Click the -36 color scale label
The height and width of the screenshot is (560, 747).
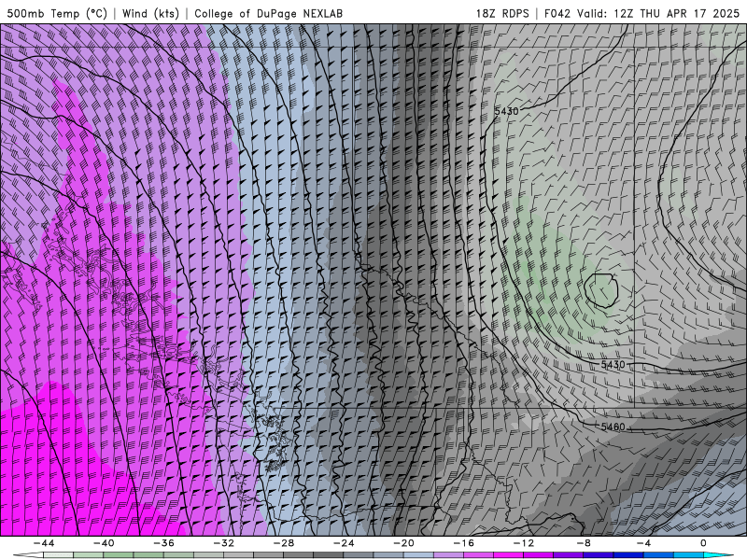(x=164, y=543)
